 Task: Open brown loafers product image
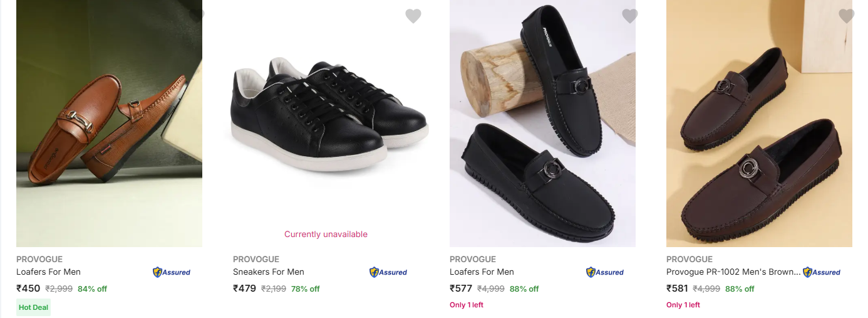(x=759, y=125)
